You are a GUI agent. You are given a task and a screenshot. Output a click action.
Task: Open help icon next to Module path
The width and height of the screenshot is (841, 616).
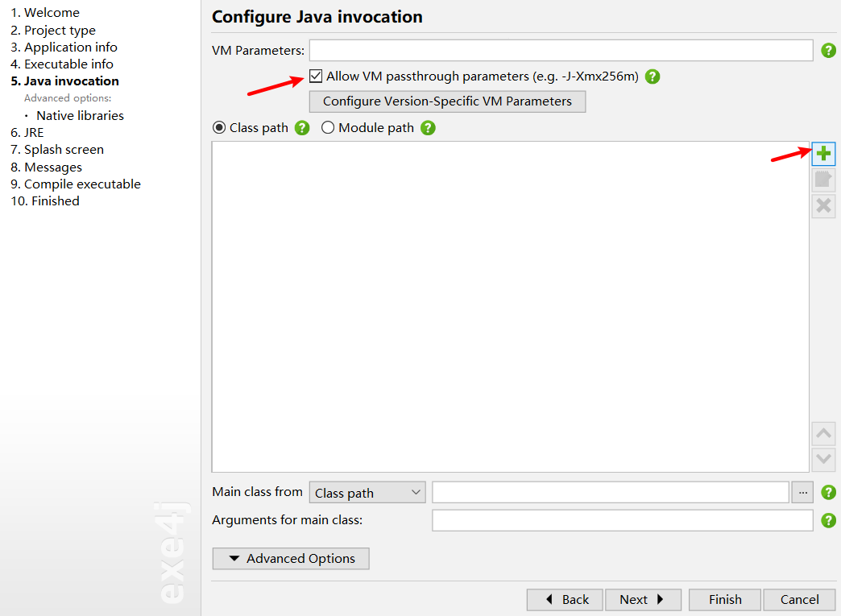428,128
